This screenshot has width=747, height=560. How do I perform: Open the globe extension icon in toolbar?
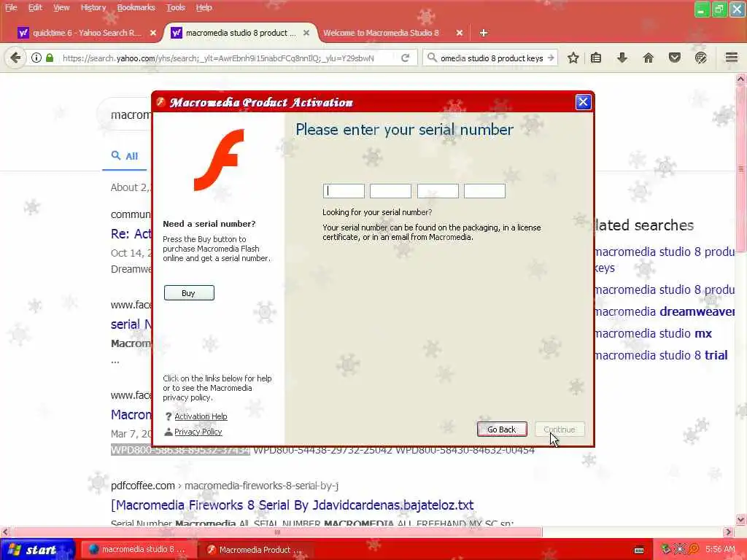click(x=700, y=58)
